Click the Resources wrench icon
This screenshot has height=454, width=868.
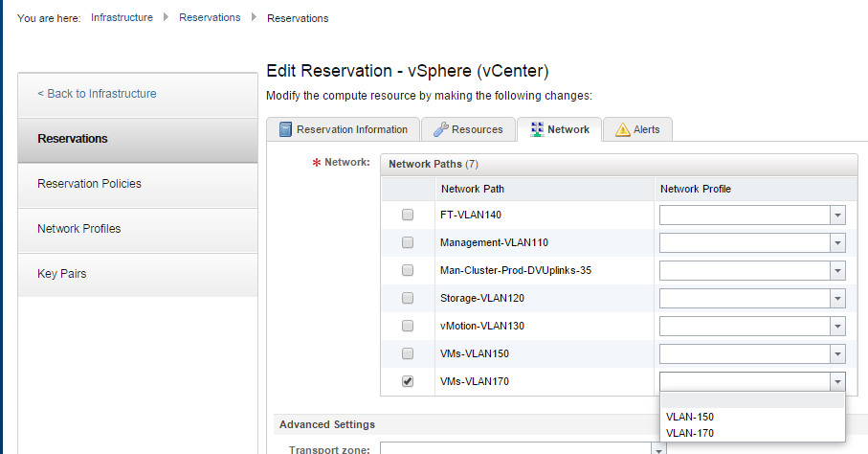point(439,129)
